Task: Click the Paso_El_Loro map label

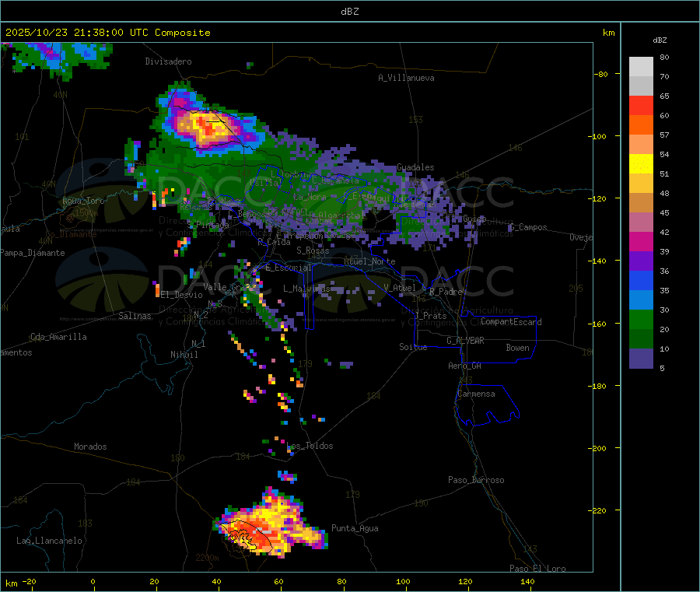Action: [538, 569]
